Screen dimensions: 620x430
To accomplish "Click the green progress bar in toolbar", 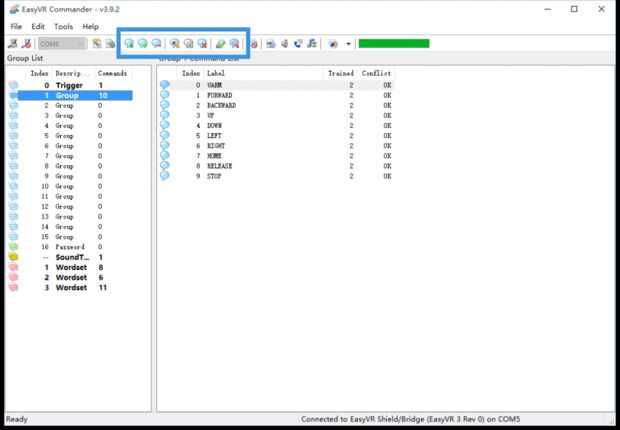I will pos(394,44).
